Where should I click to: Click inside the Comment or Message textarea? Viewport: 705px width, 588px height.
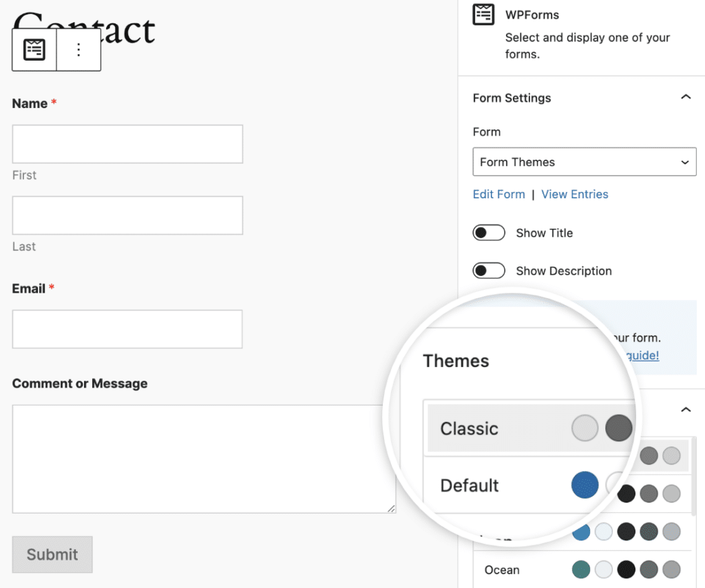pos(204,459)
